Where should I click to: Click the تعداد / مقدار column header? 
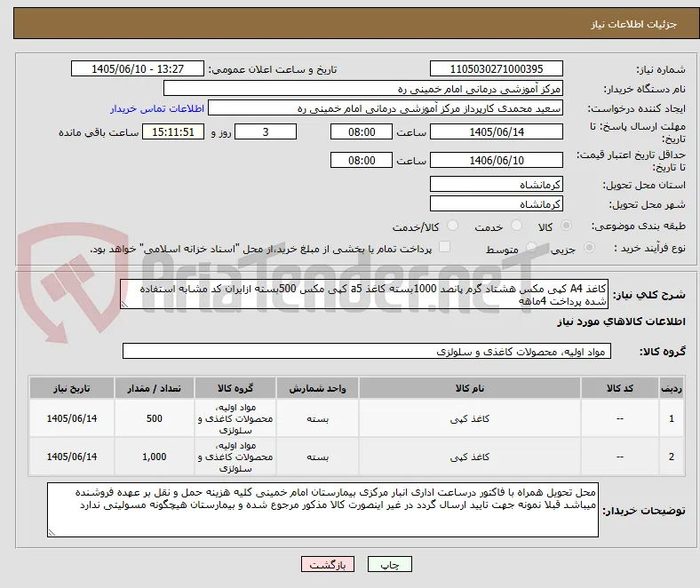tap(154, 388)
